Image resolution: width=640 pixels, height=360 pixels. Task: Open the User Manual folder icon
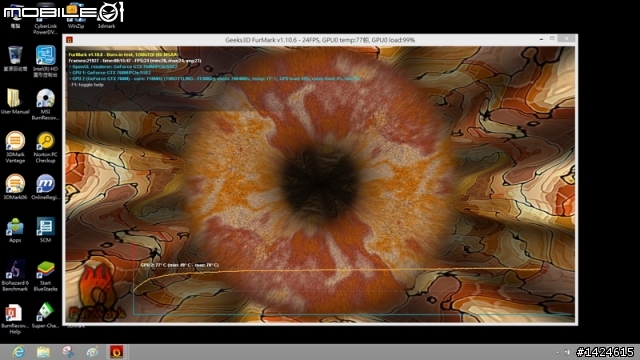point(15,101)
